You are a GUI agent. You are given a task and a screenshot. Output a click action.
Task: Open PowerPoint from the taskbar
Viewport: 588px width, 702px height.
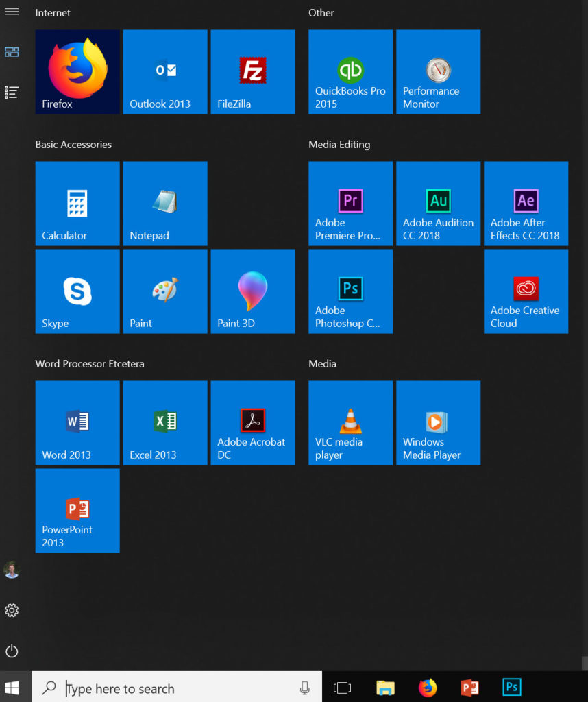[x=469, y=688]
